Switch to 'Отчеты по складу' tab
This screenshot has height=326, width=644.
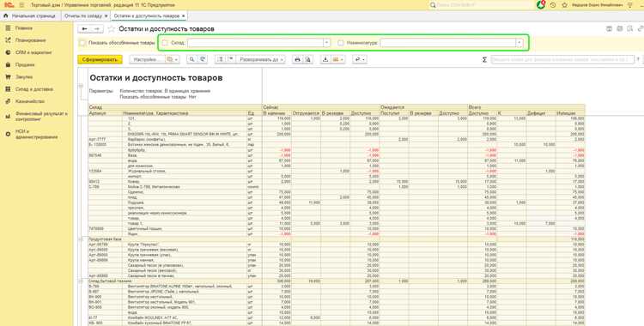83,15
